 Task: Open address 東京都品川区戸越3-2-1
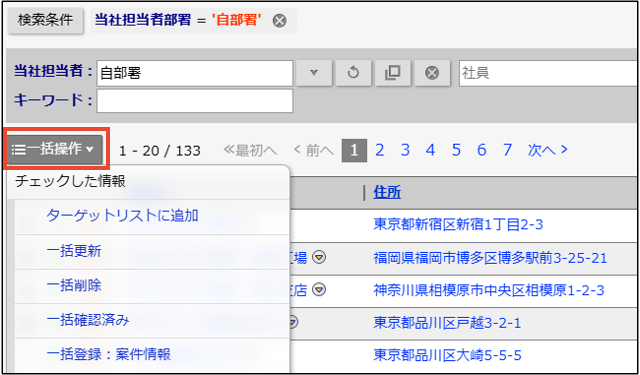coord(447,323)
